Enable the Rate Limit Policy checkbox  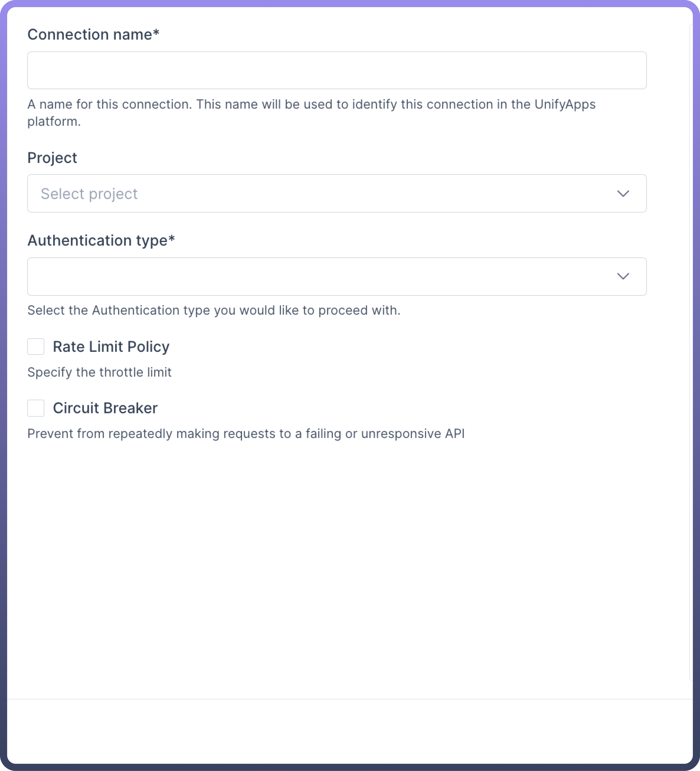tap(36, 346)
